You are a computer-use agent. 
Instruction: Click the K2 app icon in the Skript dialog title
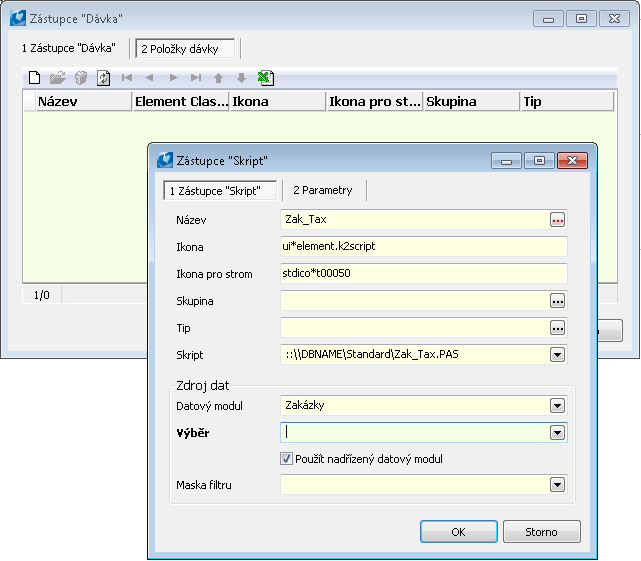(165, 160)
